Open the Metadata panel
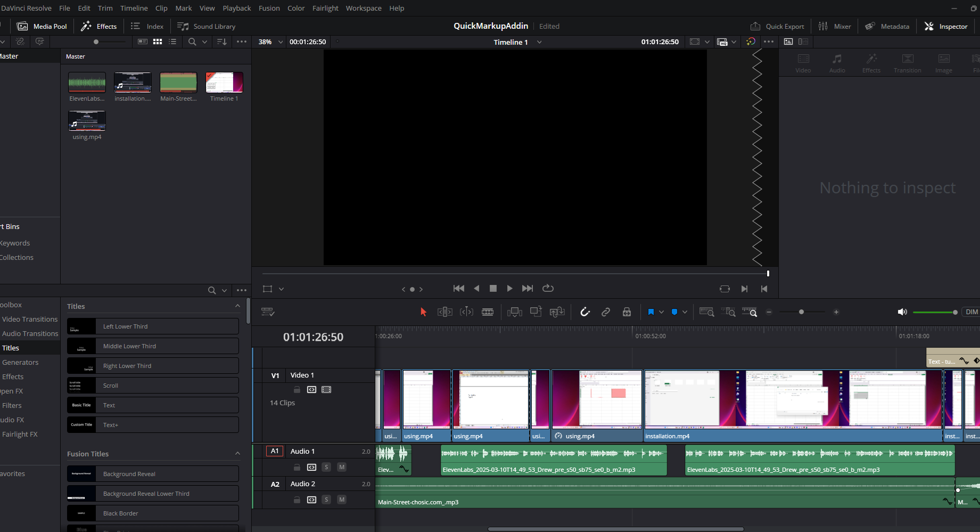The width and height of the screenshot is (980, 532). pos(887,26)
